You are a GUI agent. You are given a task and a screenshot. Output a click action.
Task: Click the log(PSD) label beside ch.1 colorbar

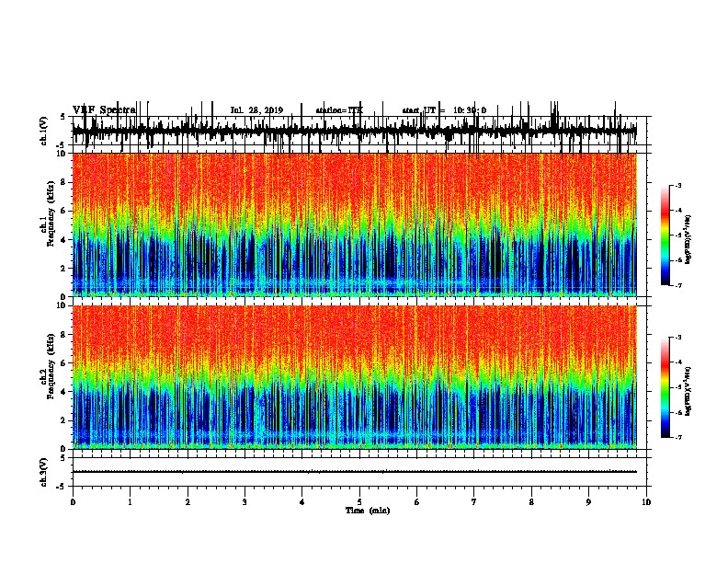pyautogui.click(x=688, y=240)
